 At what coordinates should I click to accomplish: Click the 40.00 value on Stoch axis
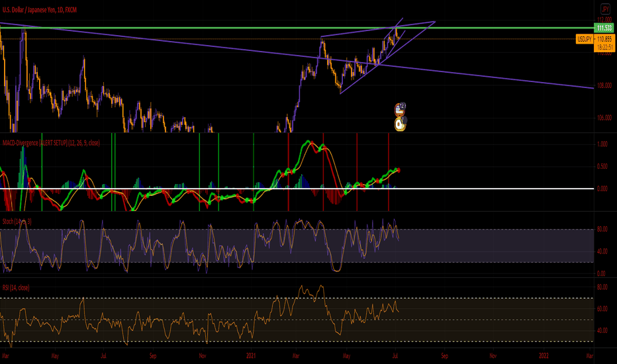pyautogui.click(x=602, y=251)
